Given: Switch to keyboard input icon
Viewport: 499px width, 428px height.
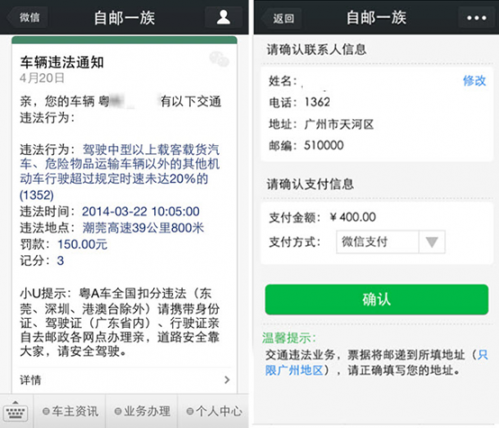Looking at the screenshot, I should [16, 412].
